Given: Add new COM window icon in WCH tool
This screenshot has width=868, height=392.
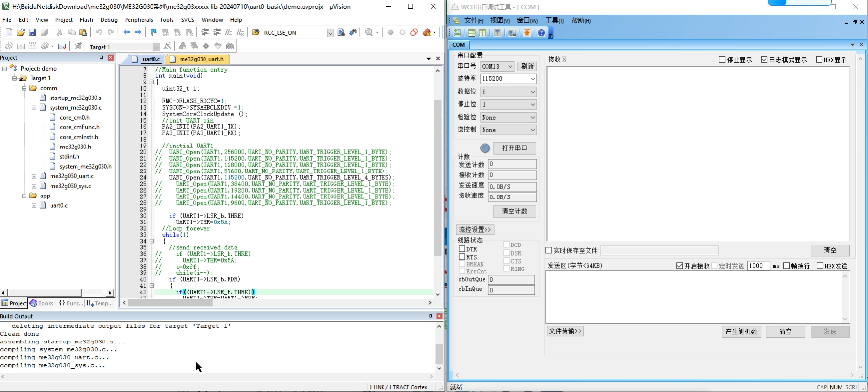Looking at the screenshot, I should coord(457,33).
